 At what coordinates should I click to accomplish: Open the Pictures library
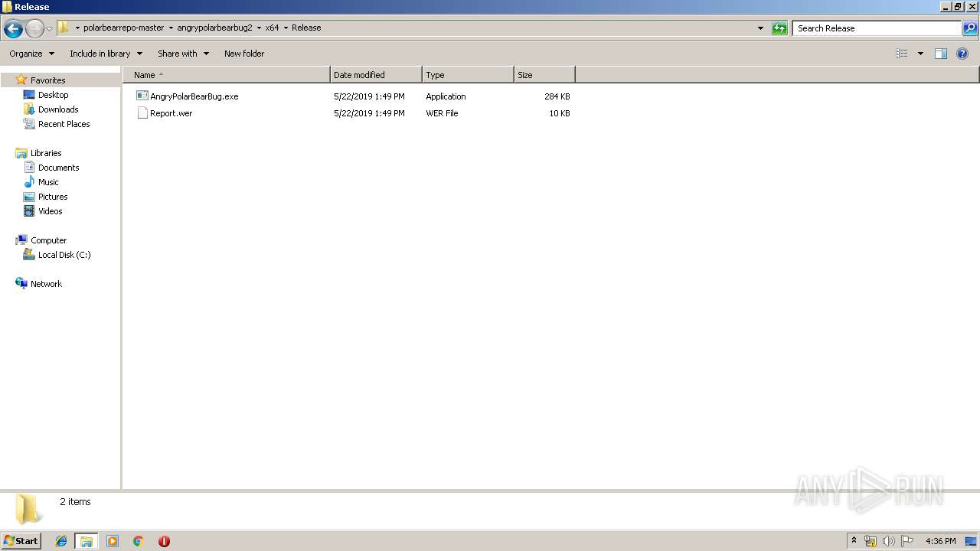pyautogui.click(x=53, y=197)
